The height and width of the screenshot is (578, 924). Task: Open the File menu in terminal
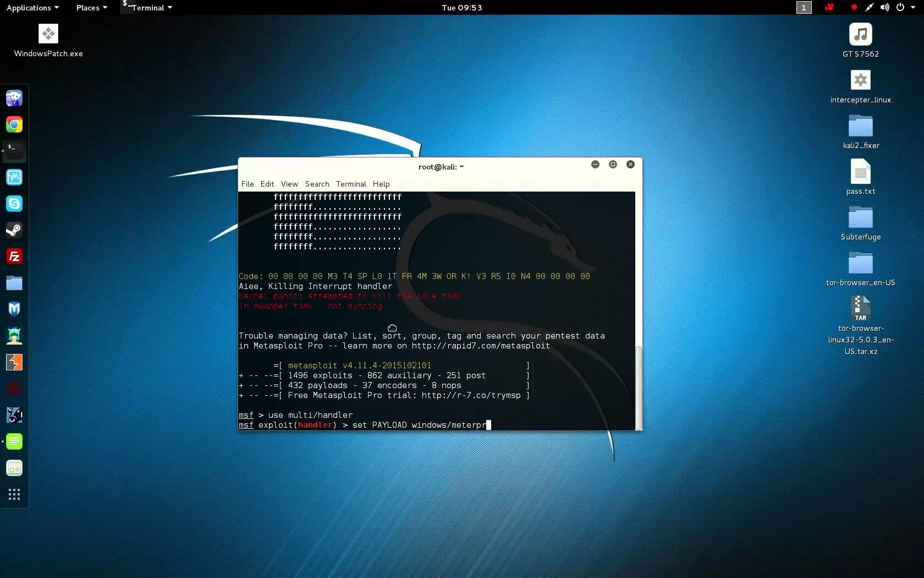click(248, 184)
